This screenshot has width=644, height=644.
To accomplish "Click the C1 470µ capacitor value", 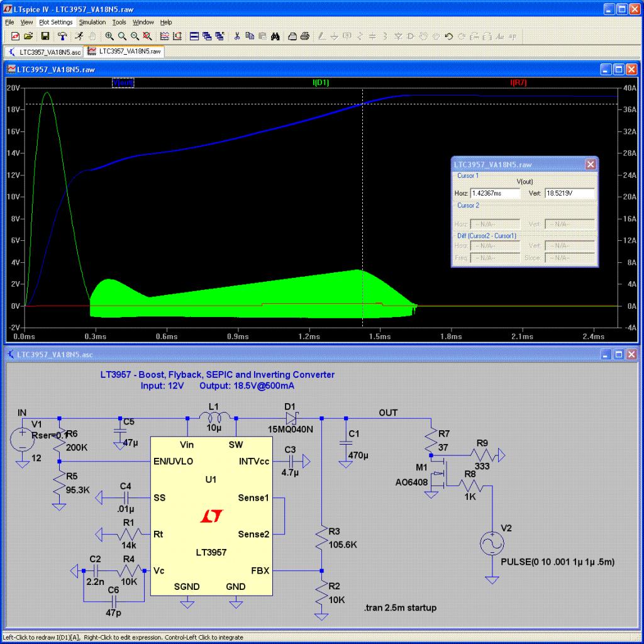I will point(358,455).
